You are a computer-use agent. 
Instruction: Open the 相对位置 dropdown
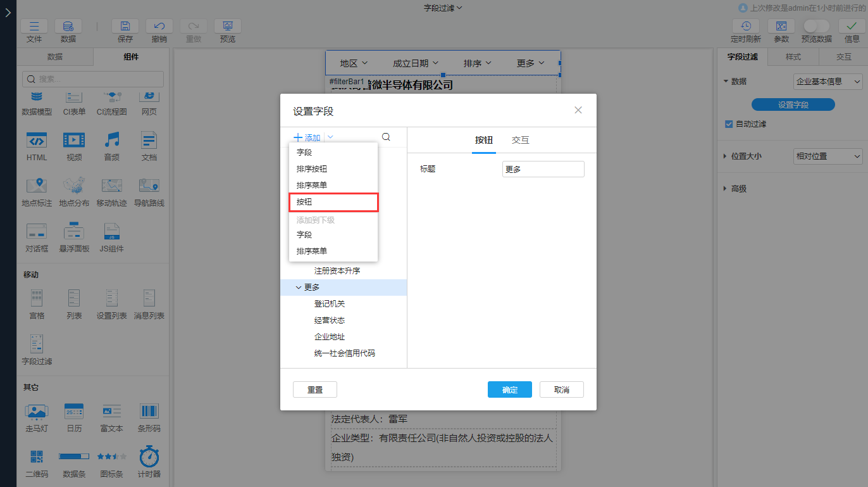[827, 156]
